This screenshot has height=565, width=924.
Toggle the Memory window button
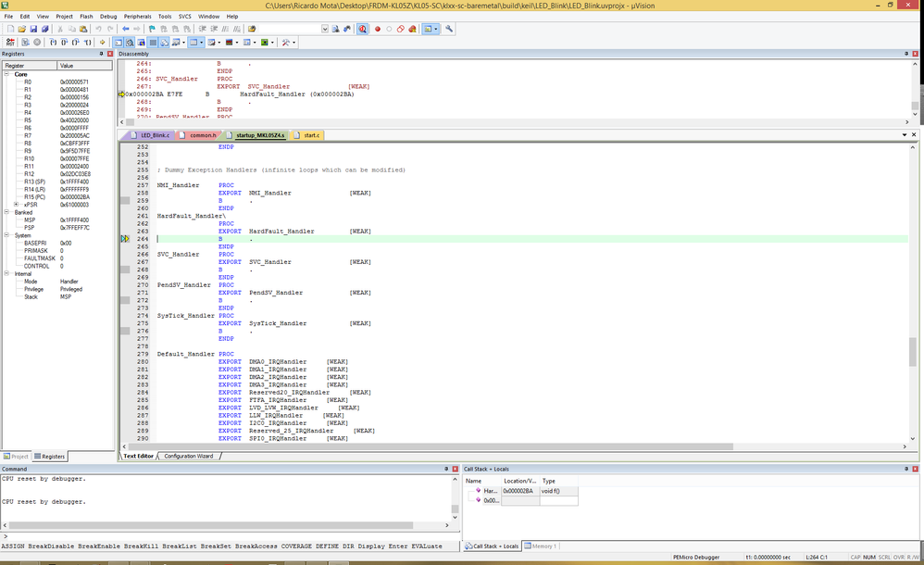tap(194, 43)
